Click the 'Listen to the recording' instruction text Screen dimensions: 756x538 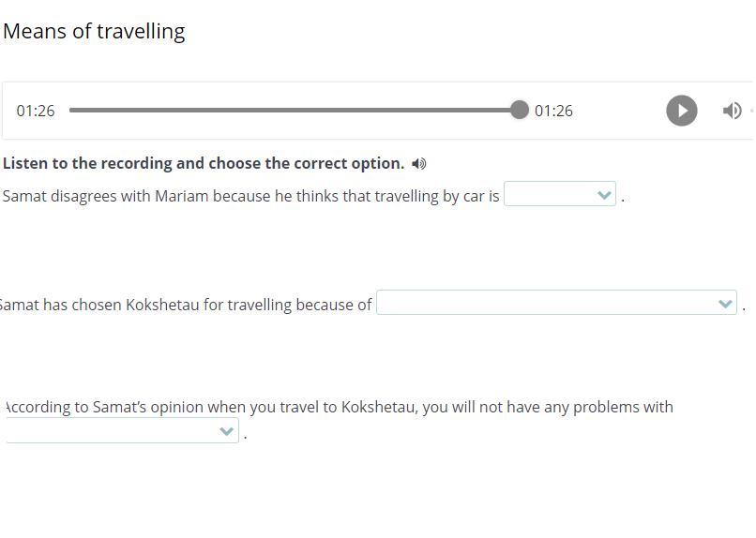(x=204, y=163)
